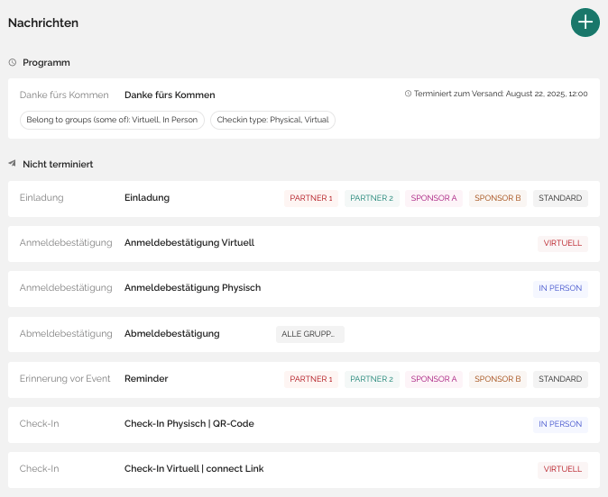Open Check-In Virtuell | connect Link message
This screenshot has height=497, width=608.
pyautogui.click(x=304, y=469)
